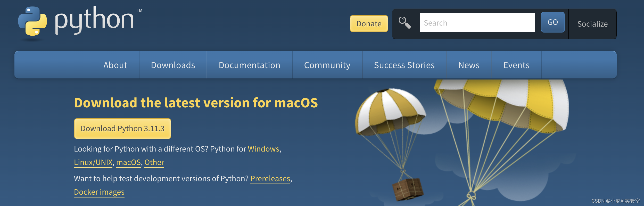Open the Docker images link
Viewport: 644px width, 206px height.
99,192
